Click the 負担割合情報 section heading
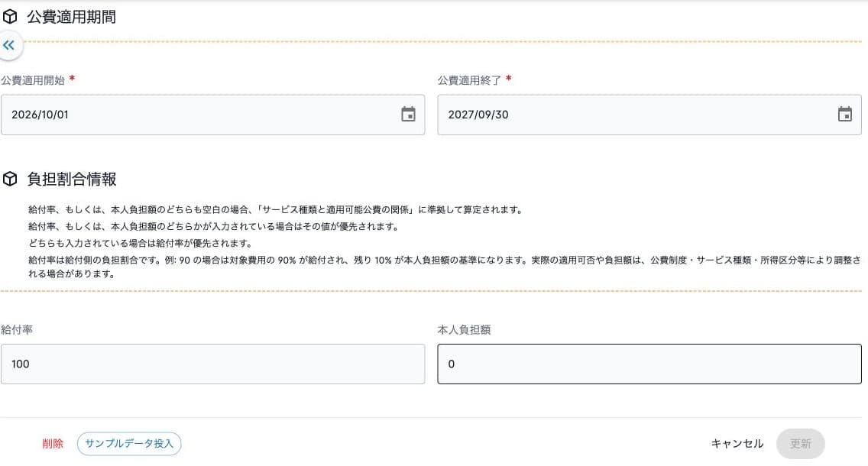868x466 pixels. point(71,179)
